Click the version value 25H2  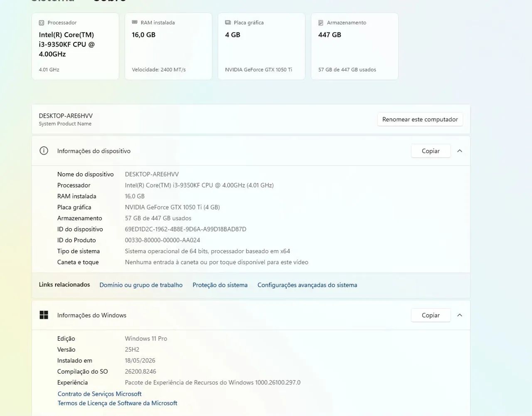pos(132,350)
